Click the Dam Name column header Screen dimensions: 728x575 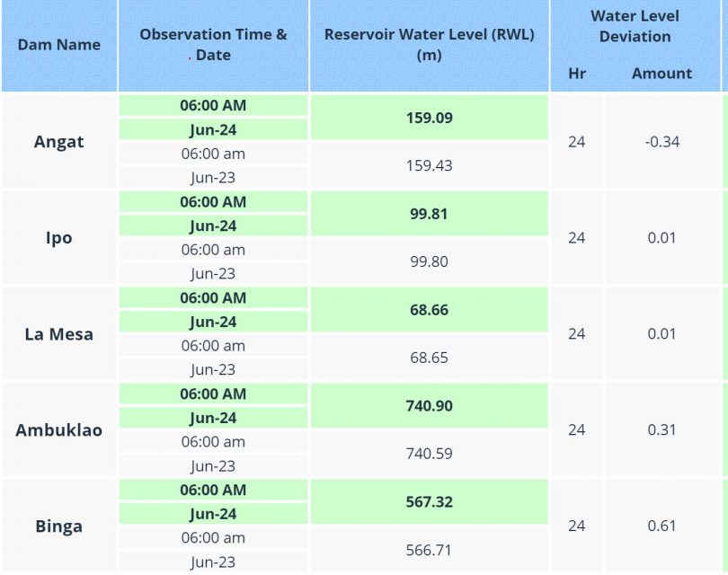(59, 45)
